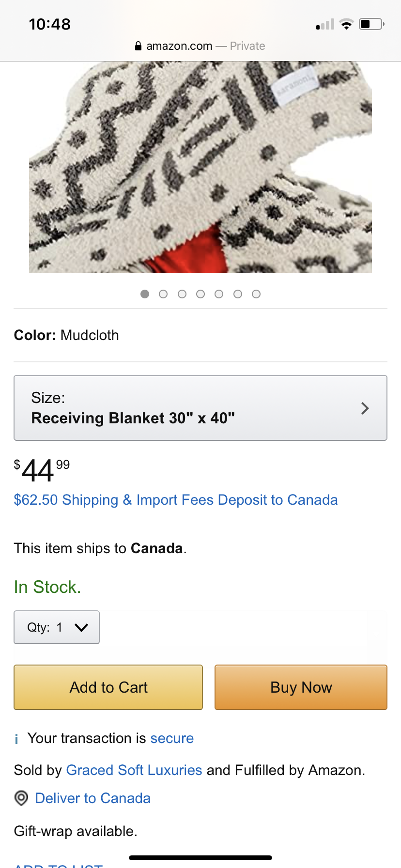Tap the Wi-Fi icon in status bar
This screenshot has width=401, height=868.
pyautogui.click(x=346, y=24)
